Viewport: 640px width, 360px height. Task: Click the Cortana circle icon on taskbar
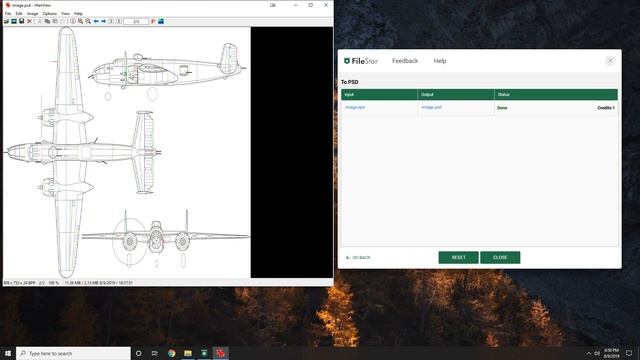138,353
